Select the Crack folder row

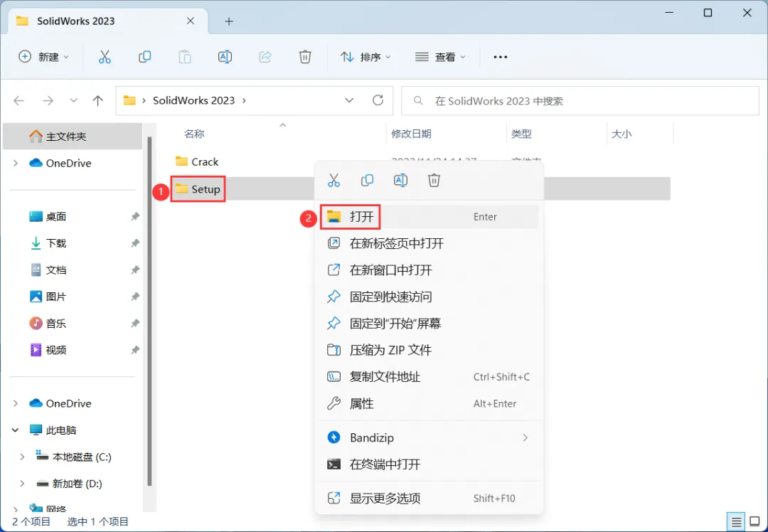tap(197, 161)
